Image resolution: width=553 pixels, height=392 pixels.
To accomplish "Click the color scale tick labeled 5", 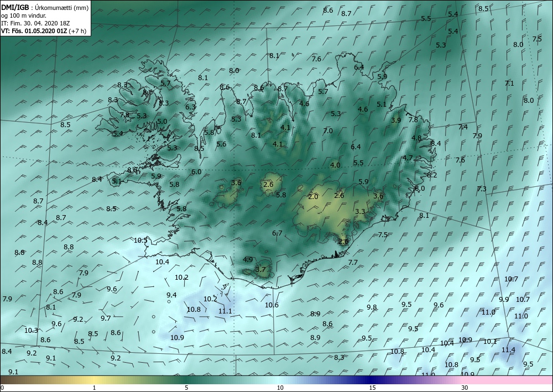I will point(186,388).
